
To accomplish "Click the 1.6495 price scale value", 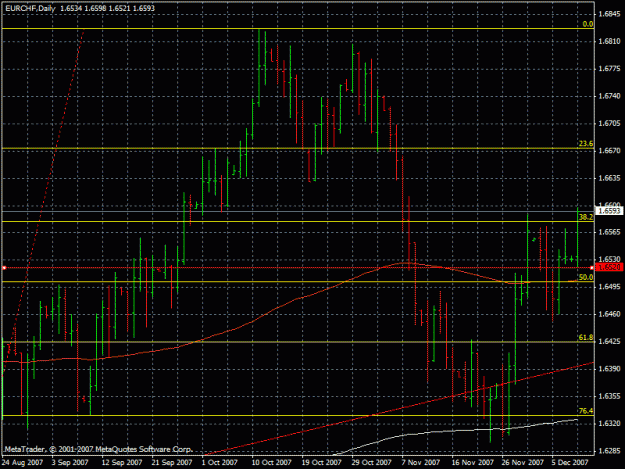I will [x=610, y=287].
